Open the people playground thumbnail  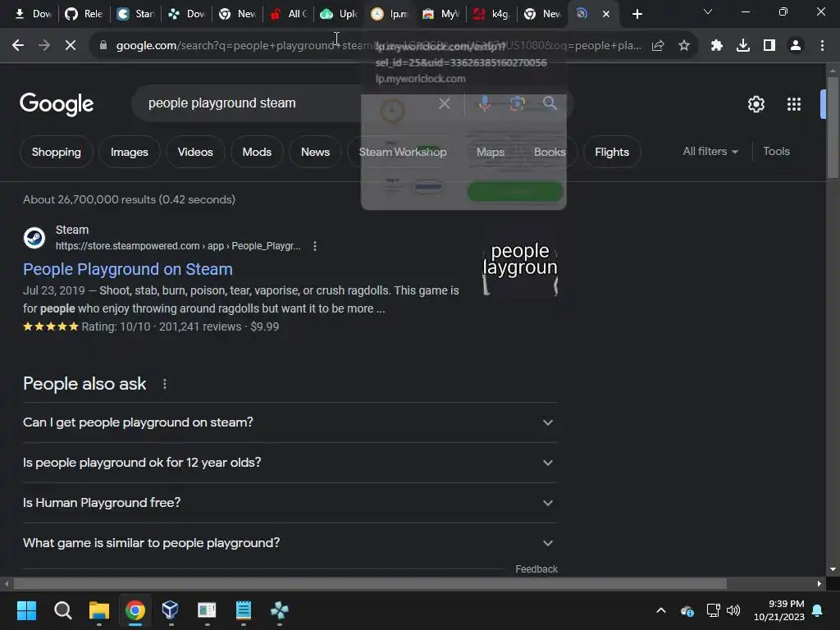[519, 262]
